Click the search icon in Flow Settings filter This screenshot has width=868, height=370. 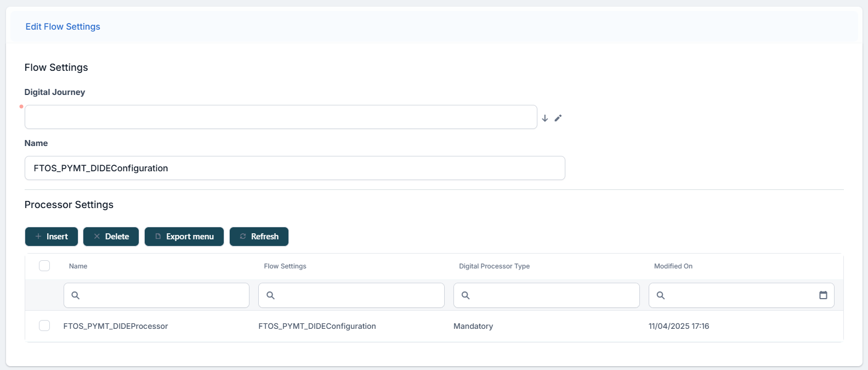click(x=270, y=295)
